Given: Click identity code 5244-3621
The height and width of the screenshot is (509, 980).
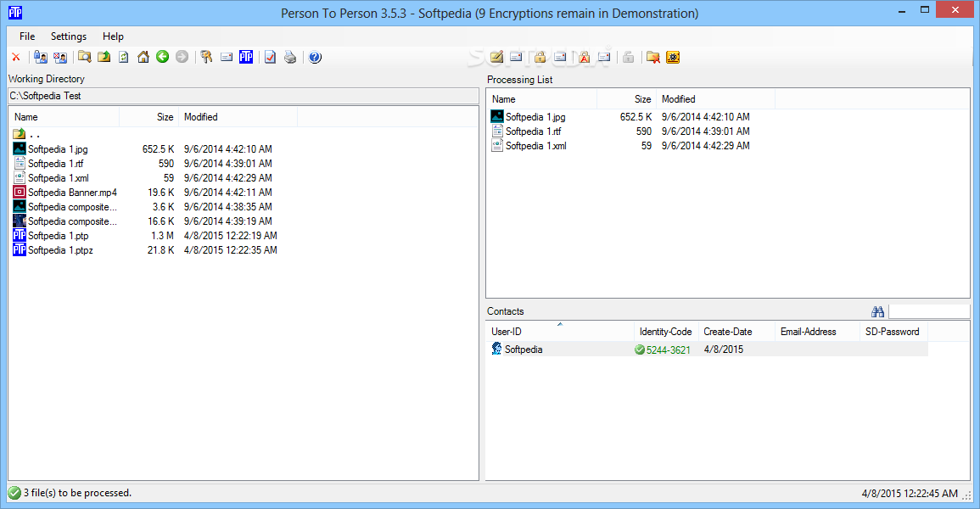Looking at the screenshot, I should click(x=668, y=350).
